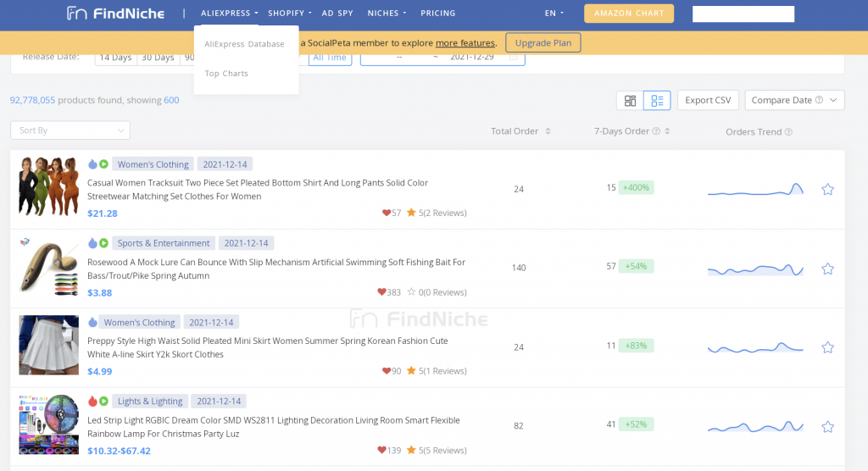Click the +400% growth badge

[636, 187]
